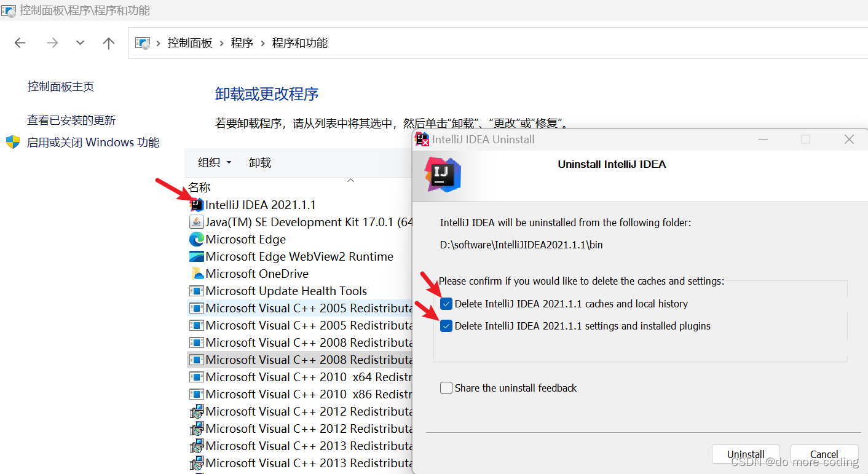Click the 名称 column header
Viewport: 868px width, 474px height.
point(199,188)
